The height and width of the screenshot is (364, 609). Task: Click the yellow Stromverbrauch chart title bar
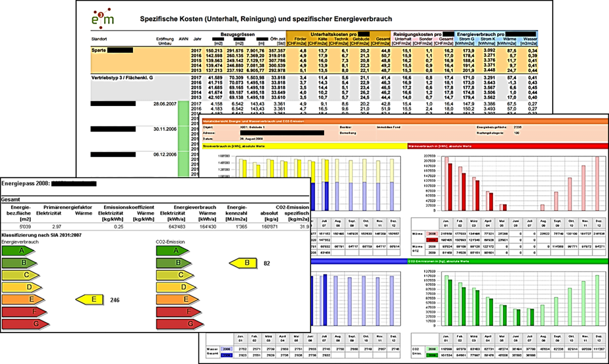point(301,145)
